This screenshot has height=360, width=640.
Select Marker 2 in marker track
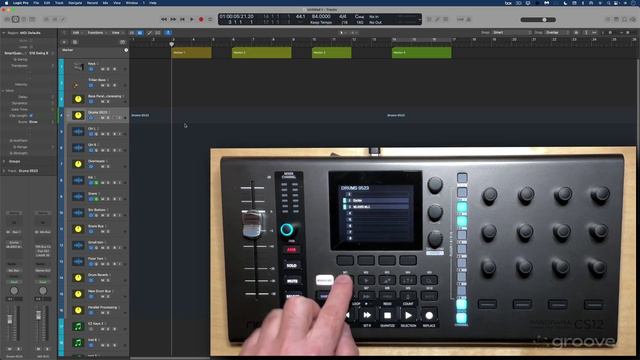262,53
